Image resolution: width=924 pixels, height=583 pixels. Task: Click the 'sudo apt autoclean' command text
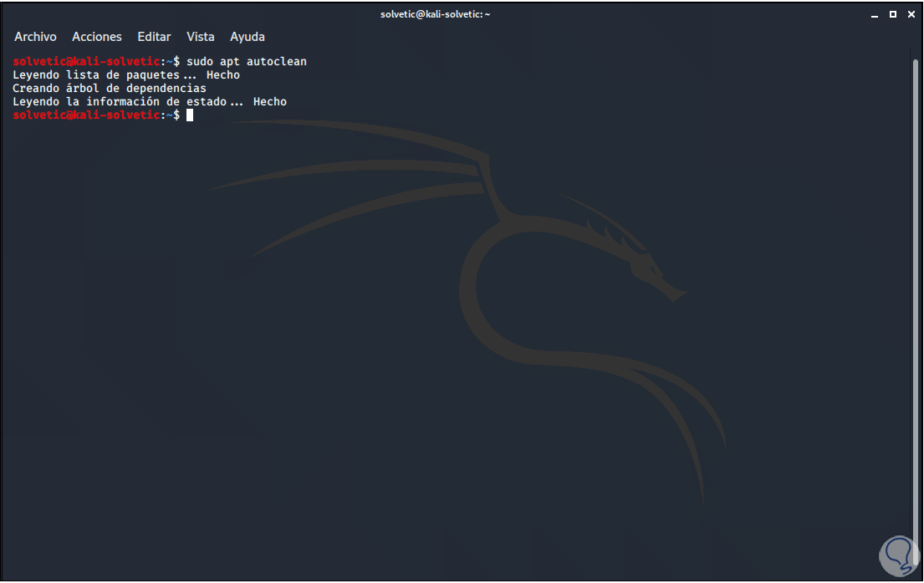[x=247, y=61]
